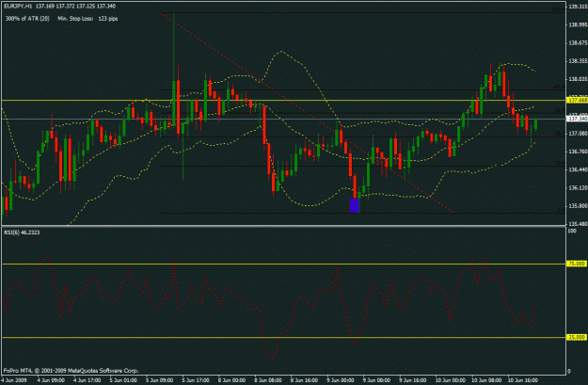The image size is (588, 385).
Task: Select the red dashed diagonal trendline
Action: (307, 113)
